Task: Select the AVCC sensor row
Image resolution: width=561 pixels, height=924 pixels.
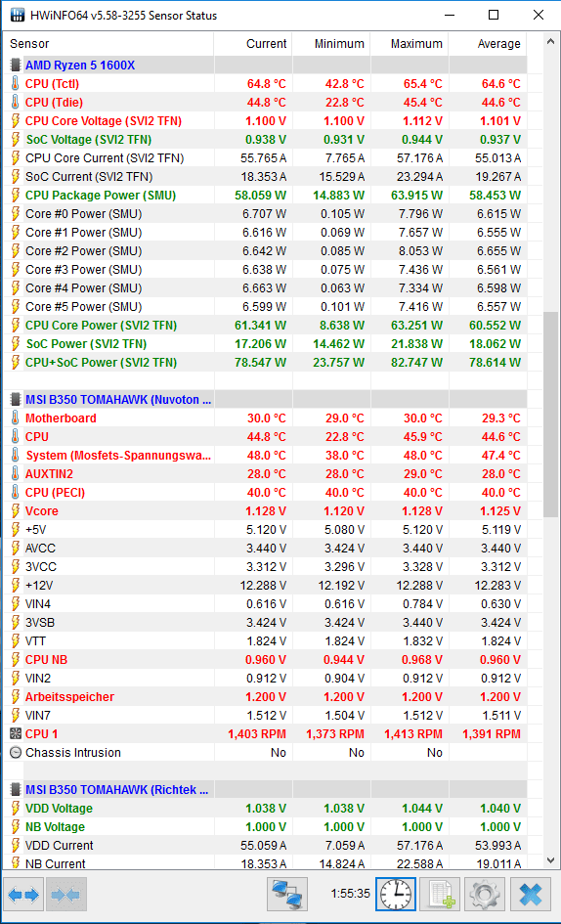Action: pyautogui.click(x=265, y=548)
